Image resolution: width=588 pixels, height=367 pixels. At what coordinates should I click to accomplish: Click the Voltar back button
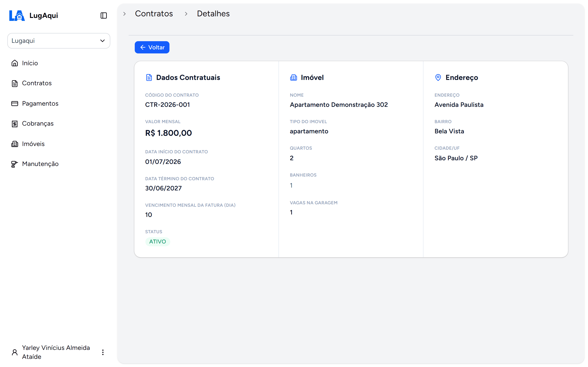pos(152,47)
